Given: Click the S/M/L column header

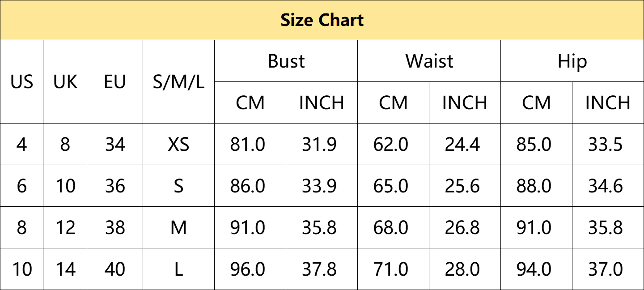Looking at the screenshot, I should [178, 82].
